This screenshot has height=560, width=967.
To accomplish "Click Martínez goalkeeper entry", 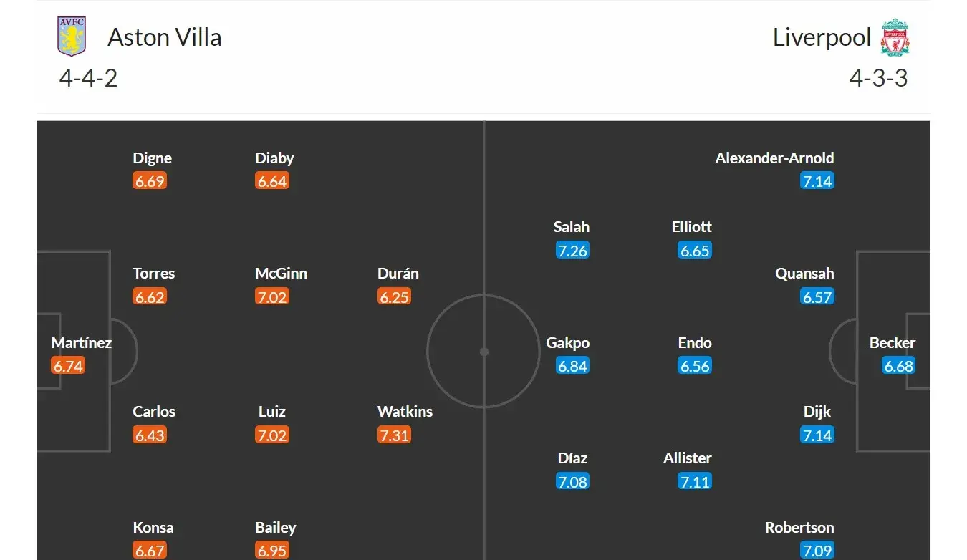I will coord(81,343).
